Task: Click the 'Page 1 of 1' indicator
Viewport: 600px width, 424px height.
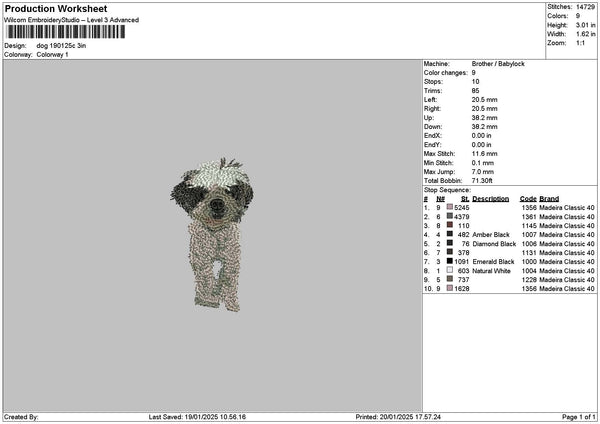Action: coord(579,417)
